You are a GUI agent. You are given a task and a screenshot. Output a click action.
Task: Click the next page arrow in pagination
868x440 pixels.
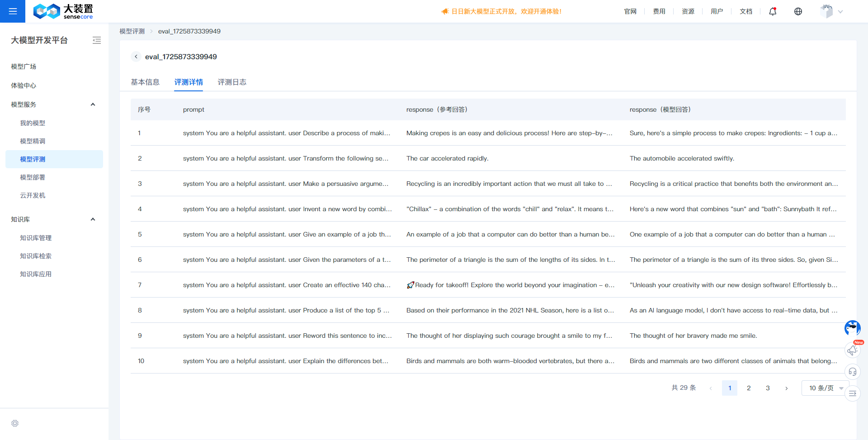pyautogui.click(x=787, y=388)
